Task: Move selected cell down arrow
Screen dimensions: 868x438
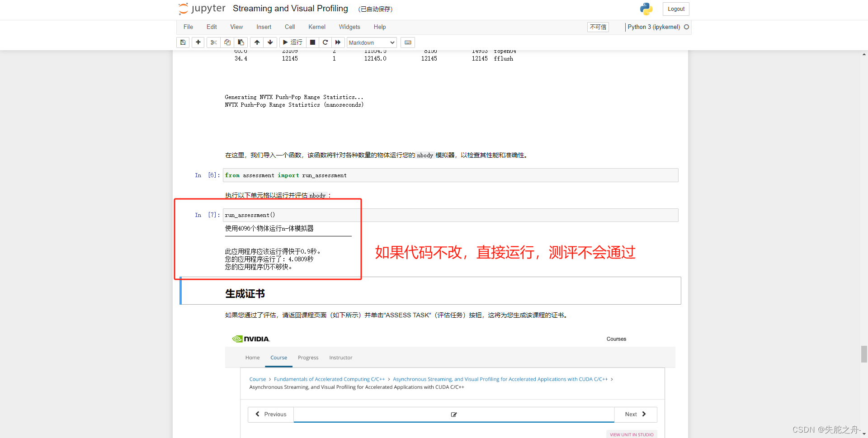Action: 270,42
